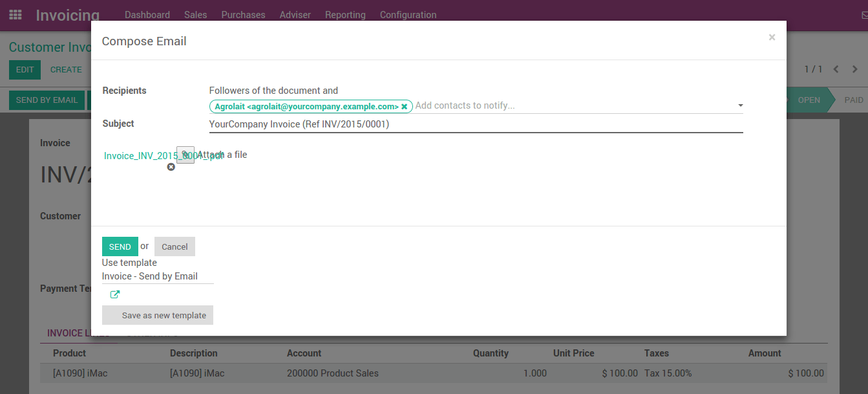Send the email with the SEND button
The height and width of the screenshot is (394, 868).
[x=120, y=246]
